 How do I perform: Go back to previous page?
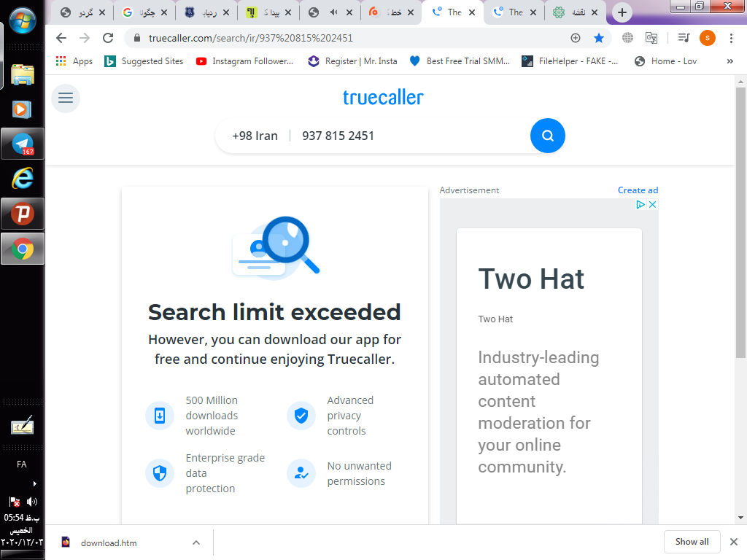(x=61, y=38)
